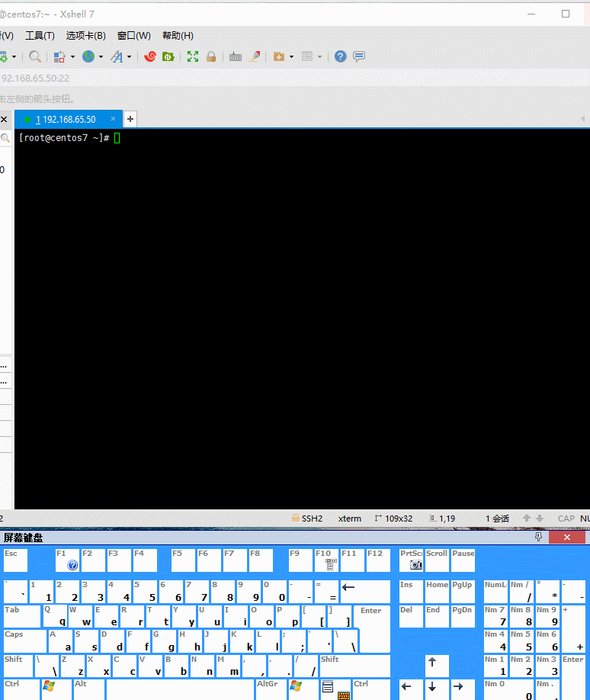Click the address bar 192.168.65.50:22 field
Viewport: 590px width, 700px height.
tap(294, 78)
